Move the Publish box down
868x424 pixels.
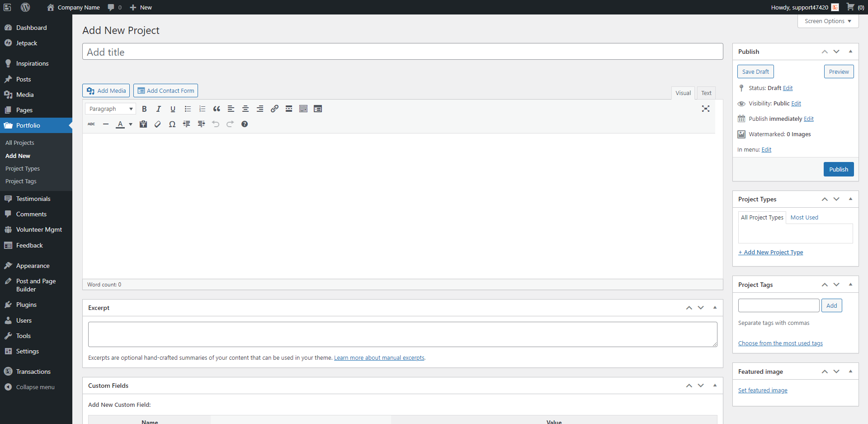click(836, 52)
